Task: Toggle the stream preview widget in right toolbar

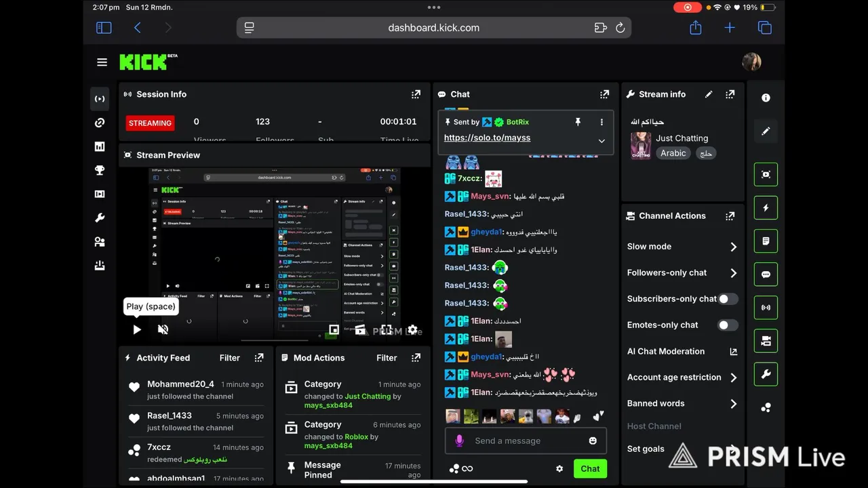Action: [766, 174]
